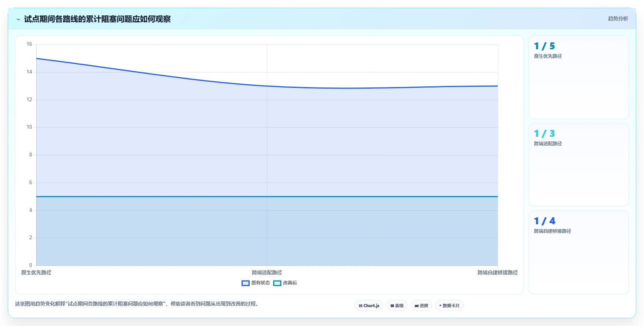Click the 1 / 5 value text
This screenshot has height=326, width=644.
coord(544,46)
